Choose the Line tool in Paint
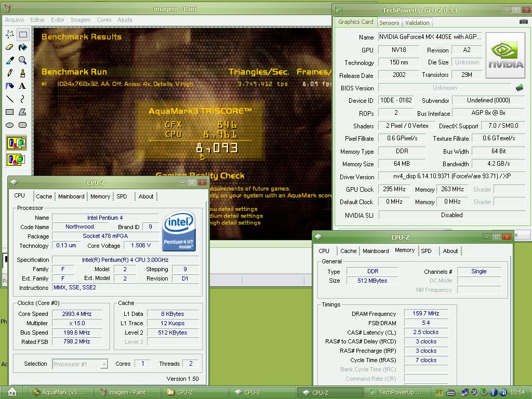The width and height of the screenshot is (532, 399). (10, 99)
